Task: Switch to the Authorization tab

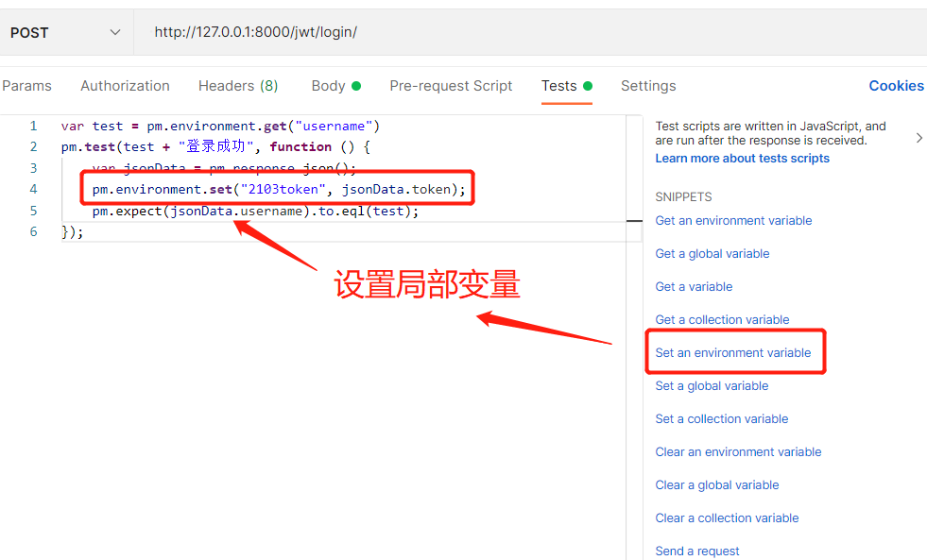Action: [x=125, y=86]
